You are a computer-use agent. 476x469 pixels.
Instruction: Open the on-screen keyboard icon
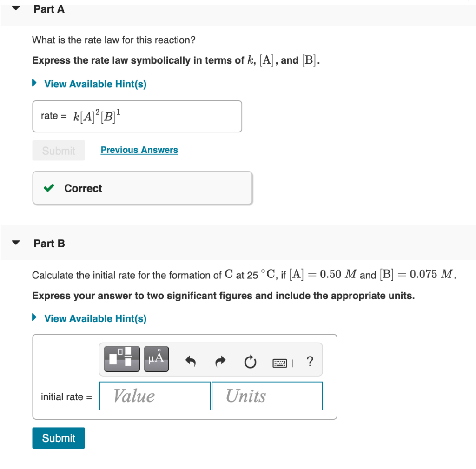click(279, 362)
